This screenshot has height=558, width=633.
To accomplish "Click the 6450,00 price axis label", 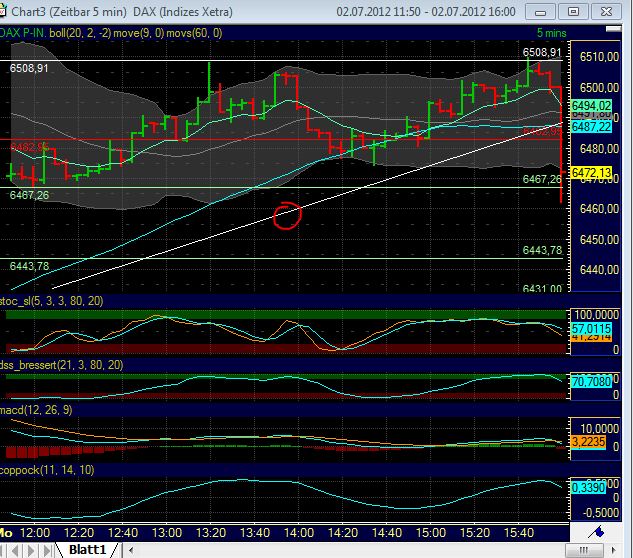I will click(599, 239).
